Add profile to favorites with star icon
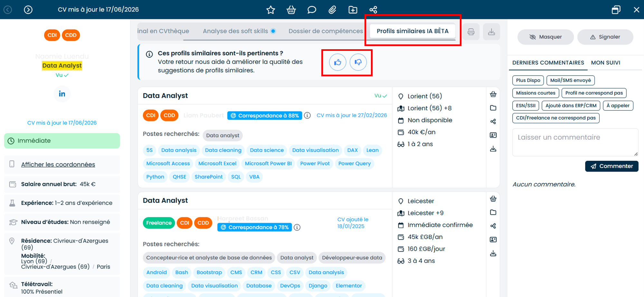The image size is (644, 297). [270, 10]
